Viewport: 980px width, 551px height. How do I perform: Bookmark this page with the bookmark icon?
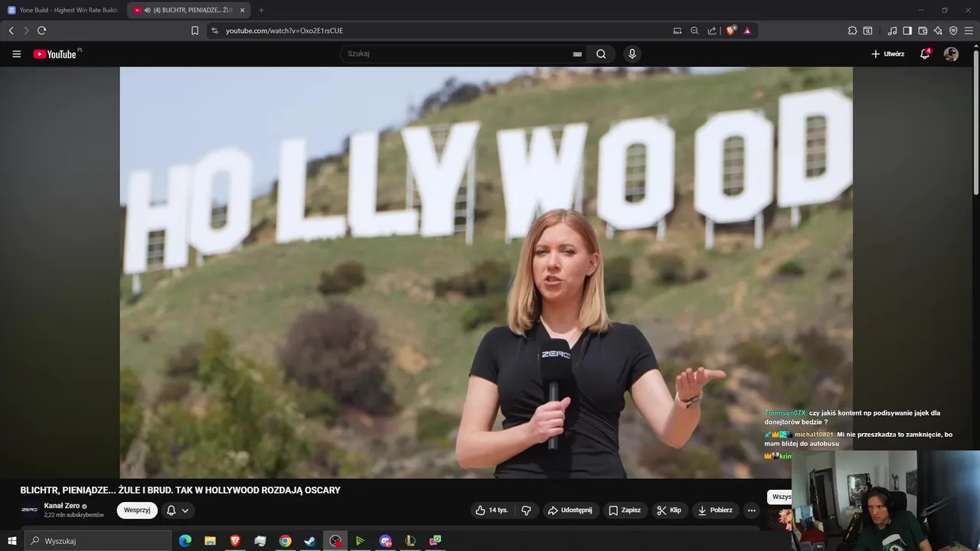pos(194,31)
